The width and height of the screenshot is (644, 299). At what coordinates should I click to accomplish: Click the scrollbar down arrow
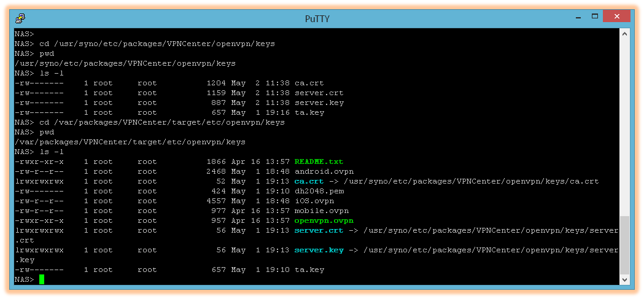(x=624, y=280)
